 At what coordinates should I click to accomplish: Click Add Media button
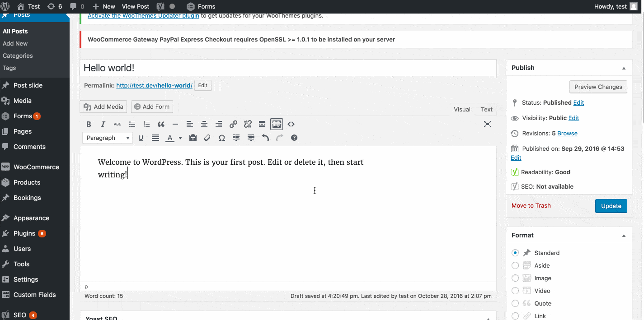(x=103, y=107)
